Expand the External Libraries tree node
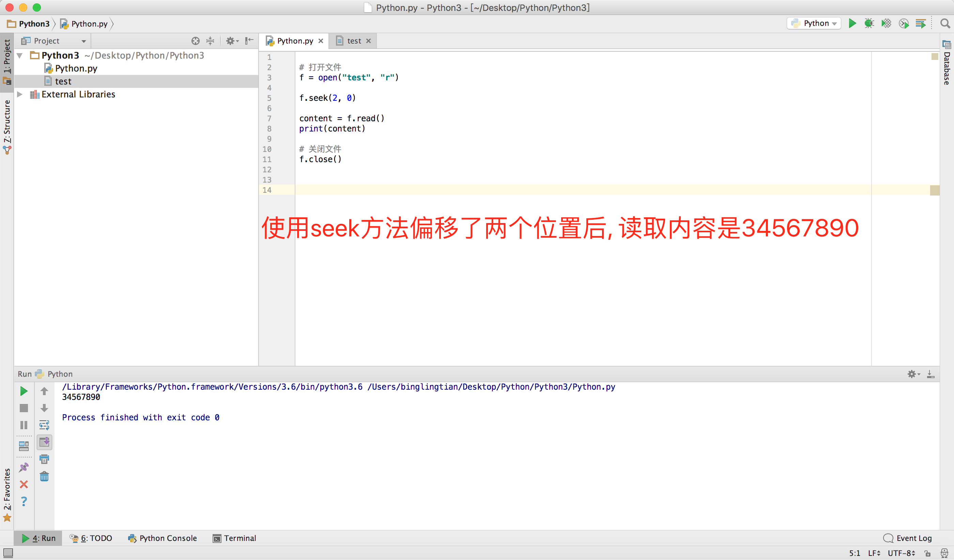This screenshot has width=954, height=560. click(x=20, y=94)
